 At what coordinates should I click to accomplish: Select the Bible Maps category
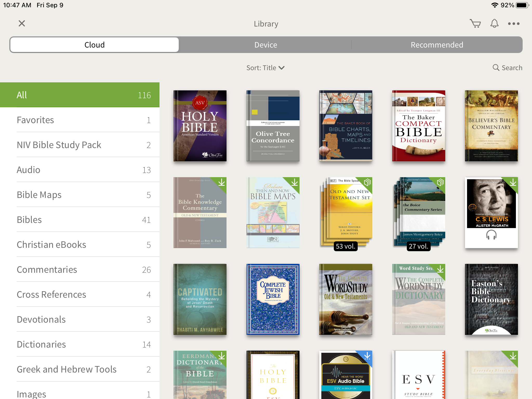(80, 195)
